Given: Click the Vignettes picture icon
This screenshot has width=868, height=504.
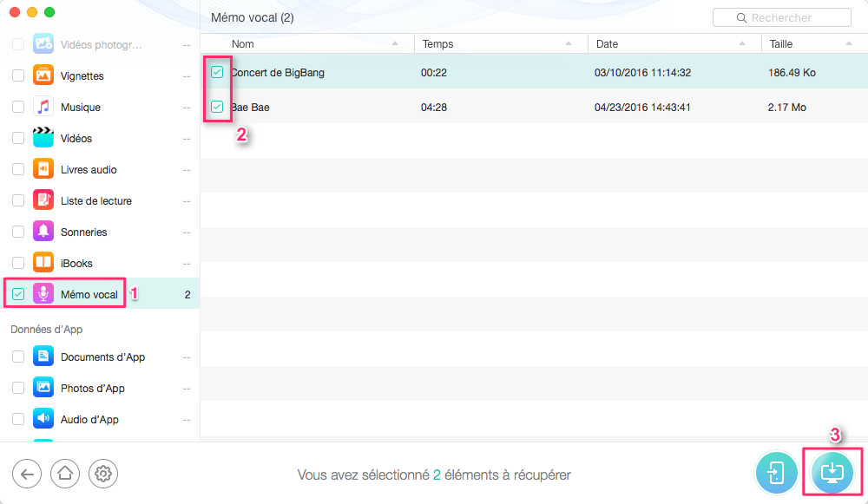Looking at the screenshot, I should pyautogui.click(x=43, y=75).
